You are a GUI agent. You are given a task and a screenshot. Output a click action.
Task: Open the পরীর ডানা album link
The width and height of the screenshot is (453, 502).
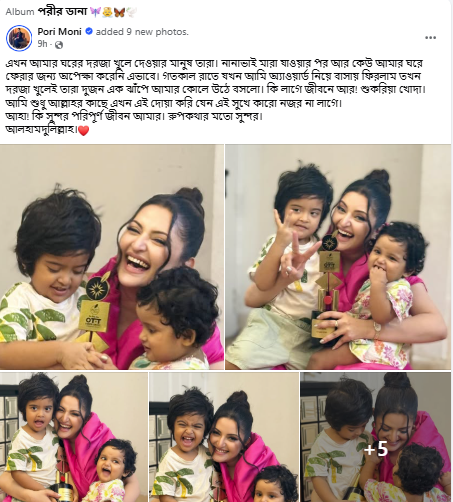tap(62, 12)
